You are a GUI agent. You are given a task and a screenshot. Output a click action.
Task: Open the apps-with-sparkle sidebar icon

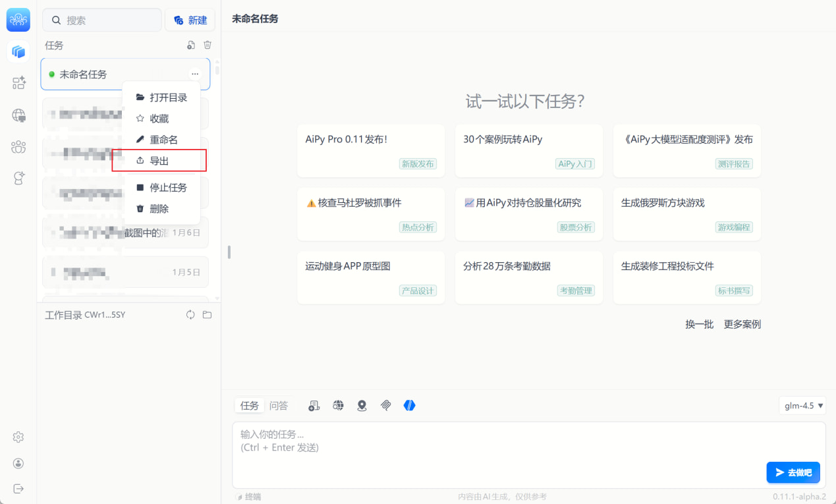18,83
